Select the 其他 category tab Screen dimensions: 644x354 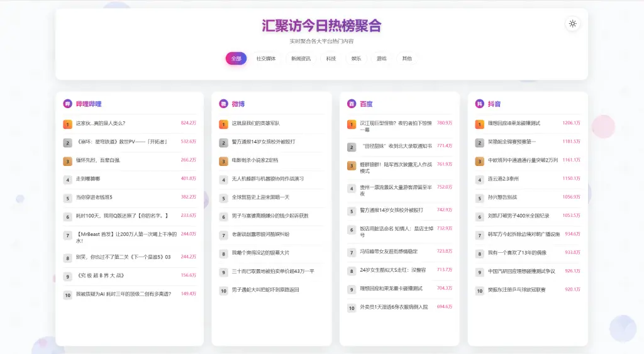[407, 58]
